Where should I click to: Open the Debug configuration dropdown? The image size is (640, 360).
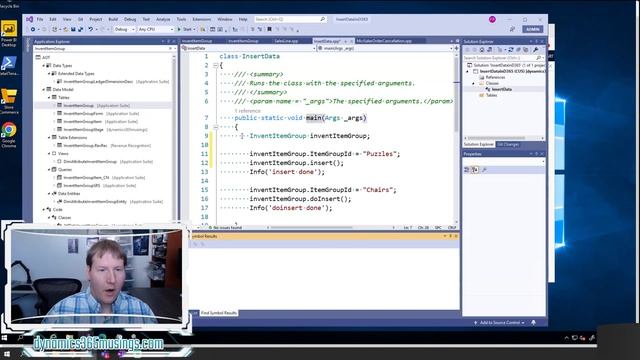click(124, 29)
